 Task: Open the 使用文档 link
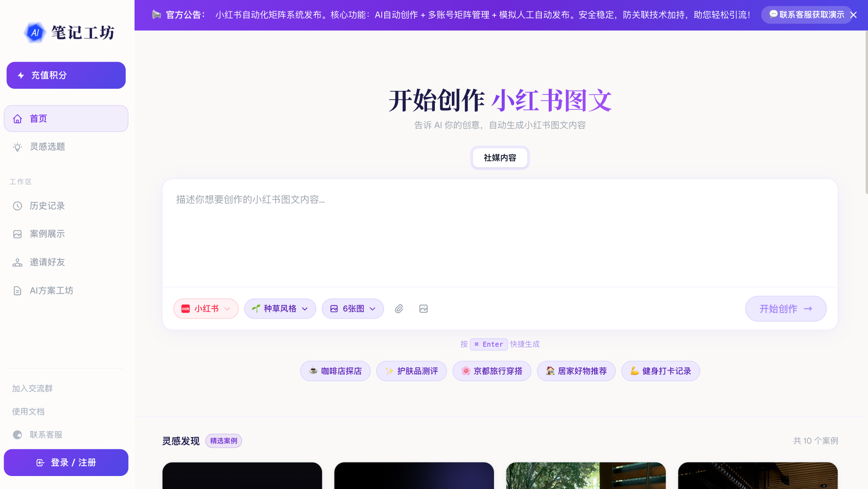(x=28, y=412)
